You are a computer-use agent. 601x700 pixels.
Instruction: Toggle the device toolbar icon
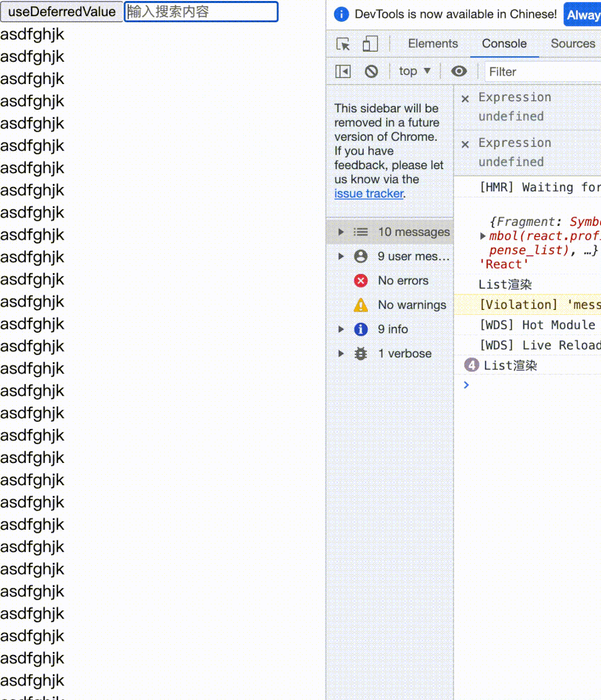[370, 44]
